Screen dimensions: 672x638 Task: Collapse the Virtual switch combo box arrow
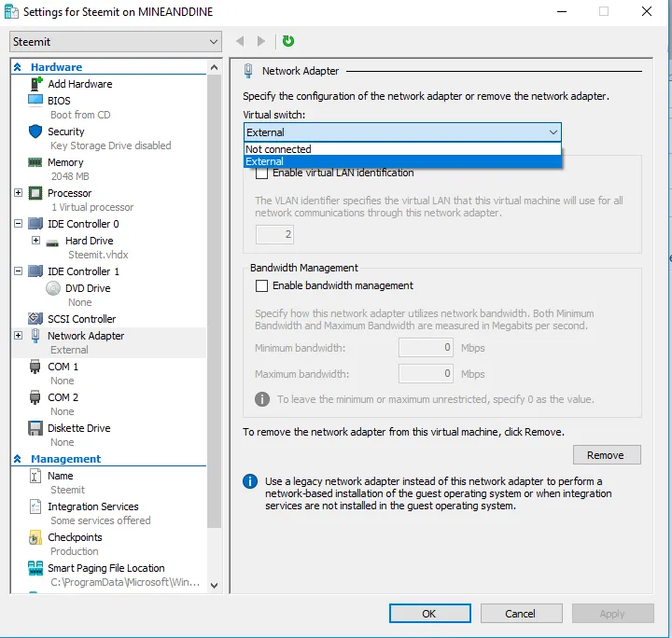pos(553,132)
